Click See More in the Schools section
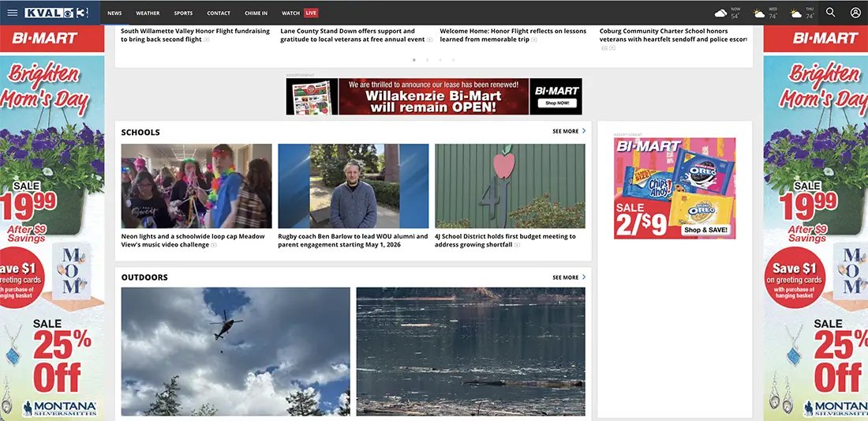This screenshot has height=421, width=868. pos(565,131)
